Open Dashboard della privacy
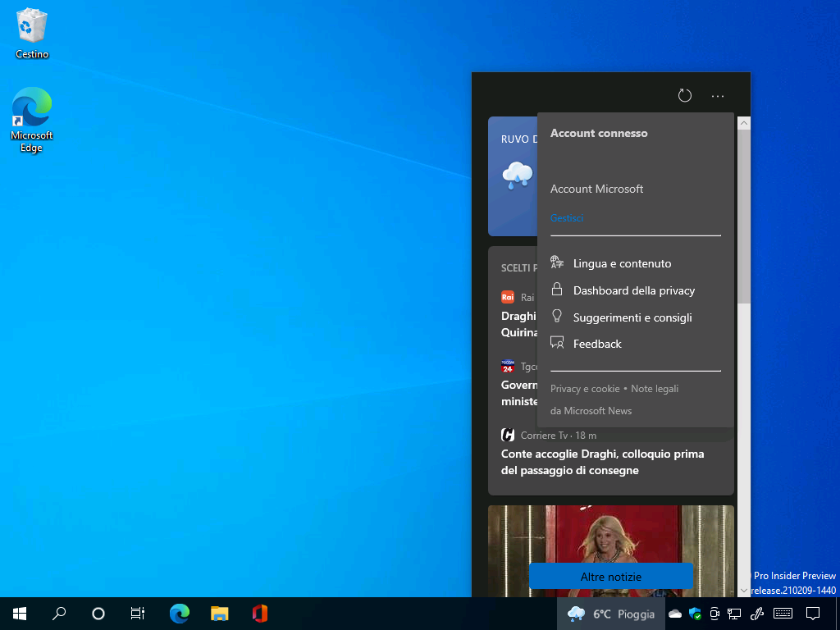The height and width of the screenshot is (630, 840). coord(633,290)
